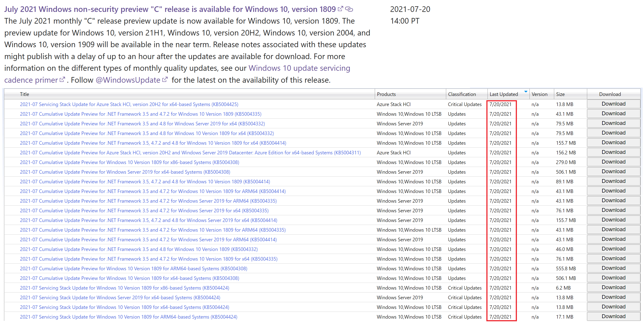Image resolution: width=644 pixels, height=326 pixels.
Task: Open the July 2021 preview release headline link
Action: (x=170, y=9)
